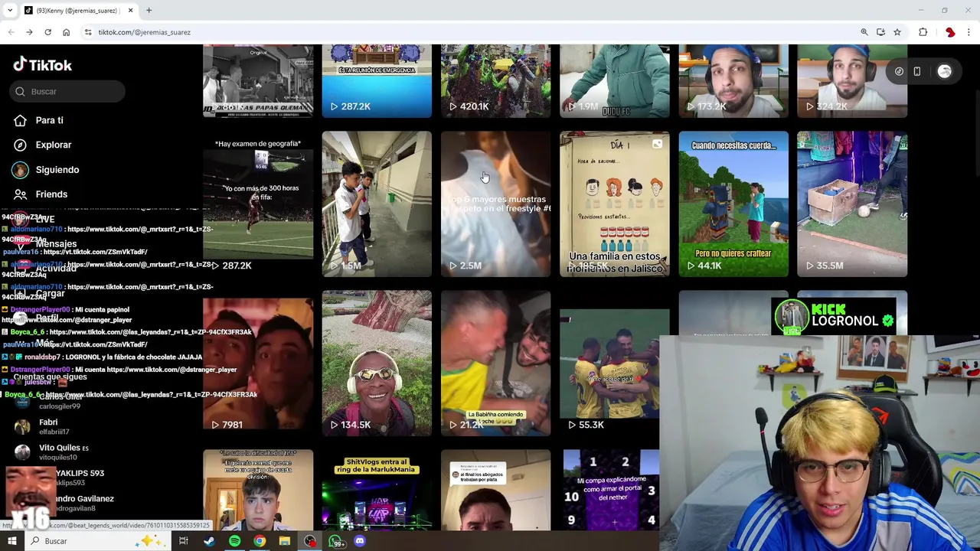Open the La Babinha comiendo noche video

(495, 363)
